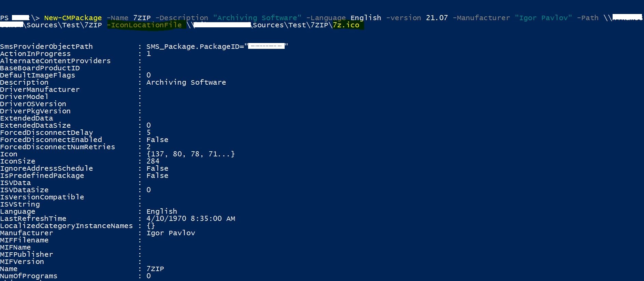The image size is (644, 281).
Task: Click the NumOfPrograms property name
Action: tap(29, 276)
